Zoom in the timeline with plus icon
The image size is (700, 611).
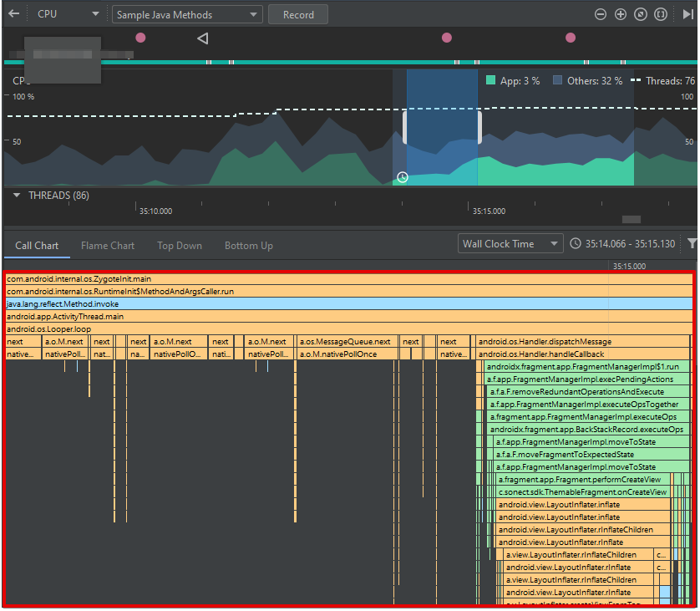pyautogui.click(x=621, y=14)
